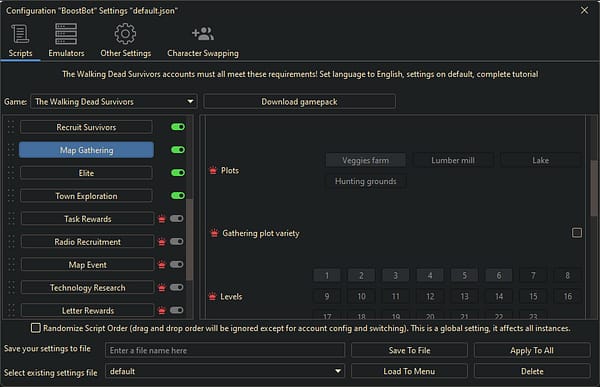Click the settings panel vertical scrollbar

(594, 188)
